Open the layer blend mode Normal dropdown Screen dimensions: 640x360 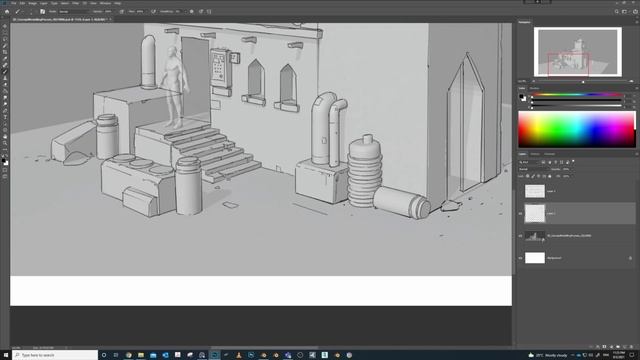tap(534, 169)
